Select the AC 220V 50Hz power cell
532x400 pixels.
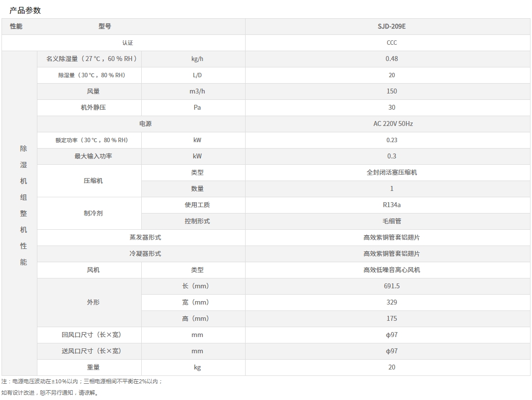(392, 123)
